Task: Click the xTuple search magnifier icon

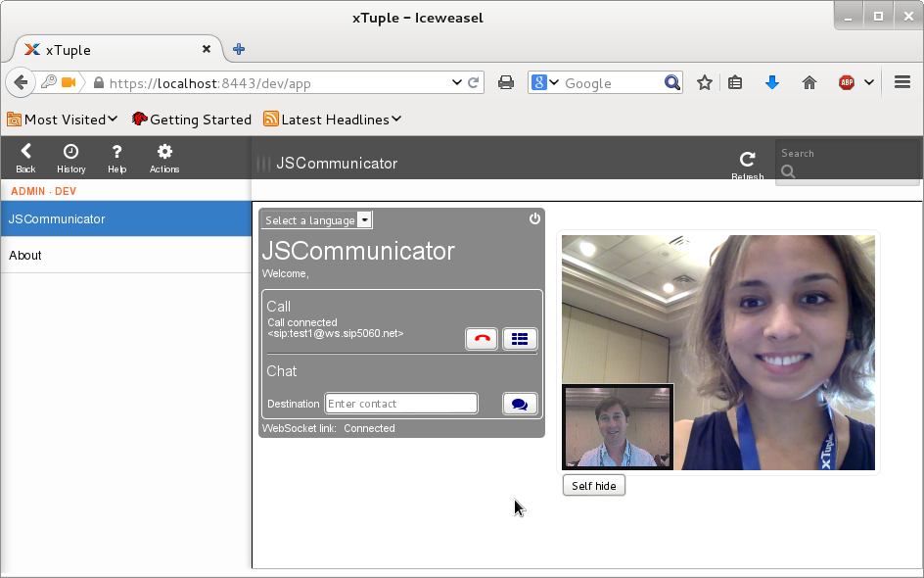Action: [x=788, y=171]
